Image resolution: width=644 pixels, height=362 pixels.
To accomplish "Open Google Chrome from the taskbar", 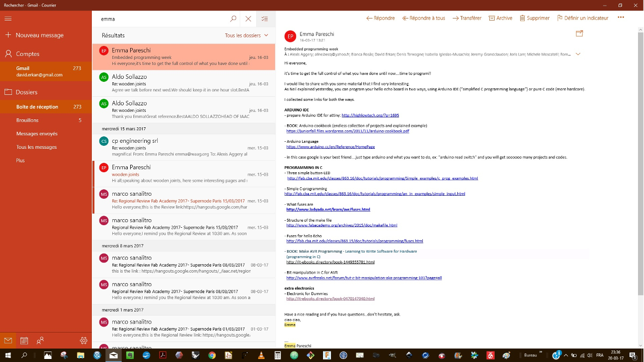I will (212, 356).
